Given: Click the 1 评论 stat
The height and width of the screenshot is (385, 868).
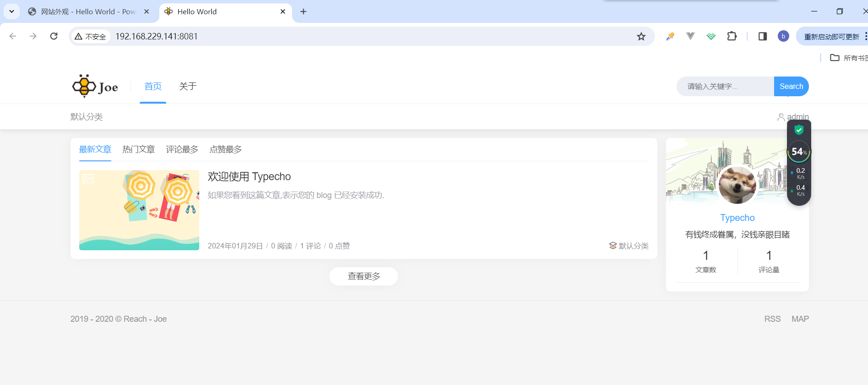Looking at the screenshot, I should pos(311,246).
